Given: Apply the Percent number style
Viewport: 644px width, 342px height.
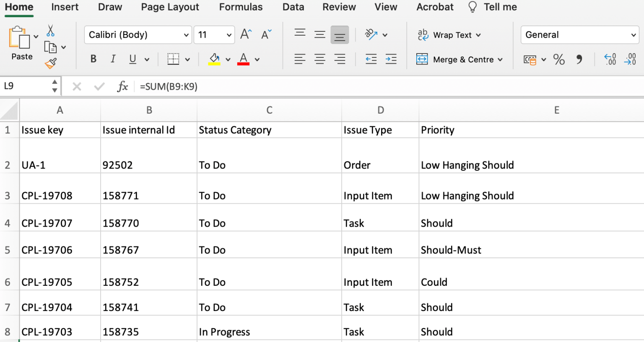Looking at the screenshot, I should 559,59.
